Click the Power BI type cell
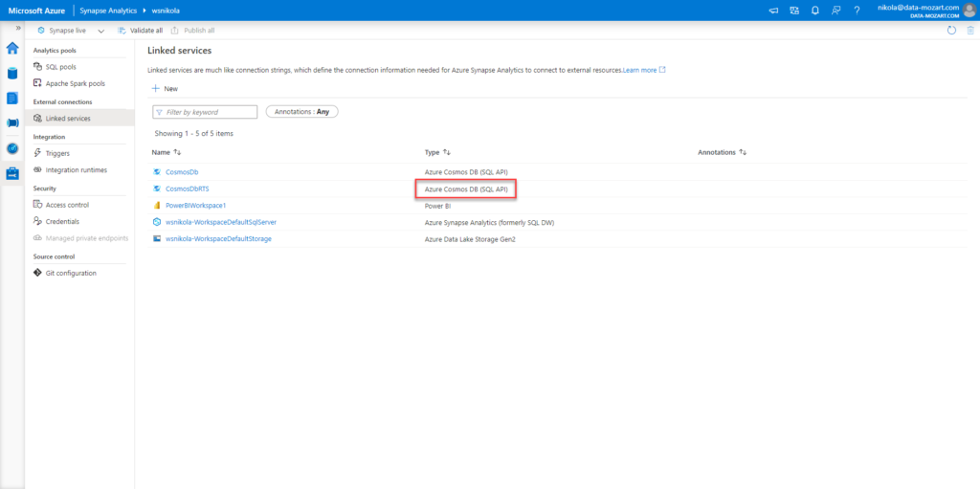The height and width of the screenshot is (489, 980). (x=437, y=205)
